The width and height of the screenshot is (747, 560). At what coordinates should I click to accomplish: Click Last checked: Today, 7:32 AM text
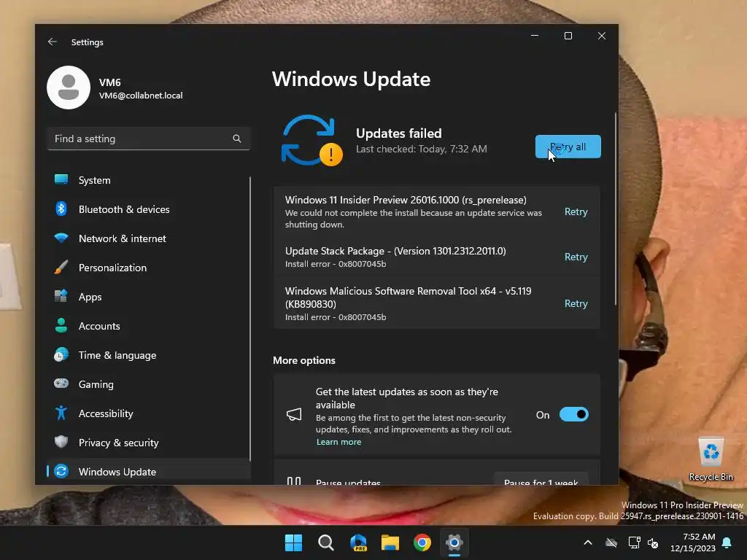click(x=422, y=149)
